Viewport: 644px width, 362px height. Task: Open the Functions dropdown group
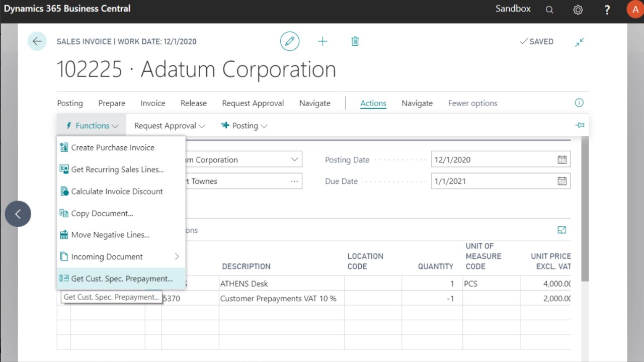tap(92, 126)
